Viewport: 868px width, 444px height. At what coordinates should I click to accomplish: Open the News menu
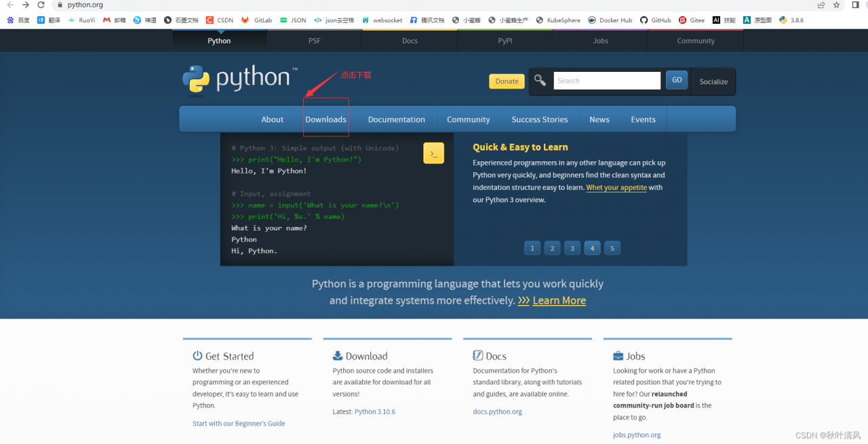pyautogui.click(x=599, y=119)
